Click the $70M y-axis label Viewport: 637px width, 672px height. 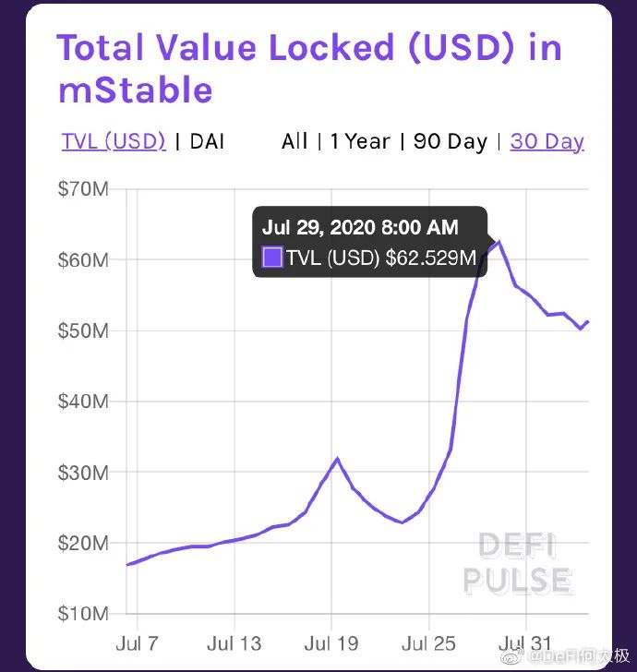pyautogui.click(x=84, y=189)
